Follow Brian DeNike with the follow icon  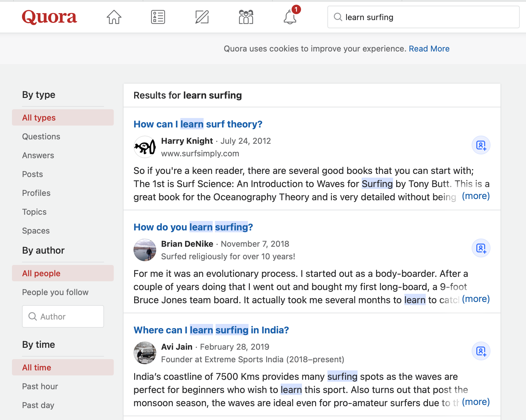click(x=481, y=248)
